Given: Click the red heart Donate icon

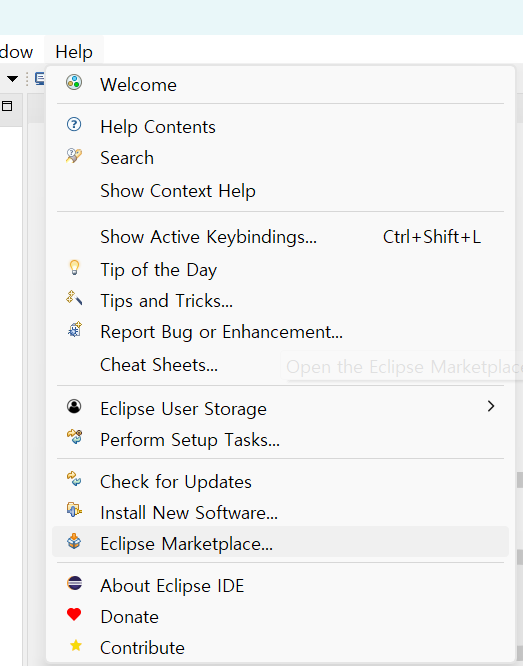Looking at the screenshot, I should (x=74, y=614).
